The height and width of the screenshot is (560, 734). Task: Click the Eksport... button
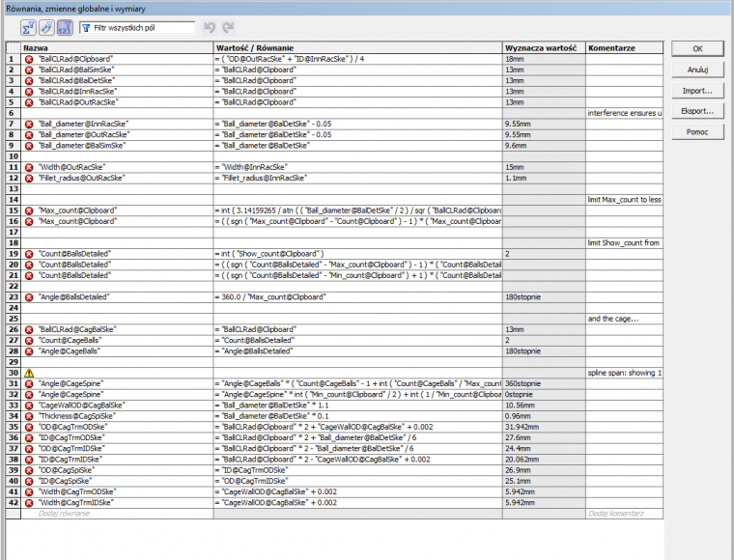coord(697,111)
